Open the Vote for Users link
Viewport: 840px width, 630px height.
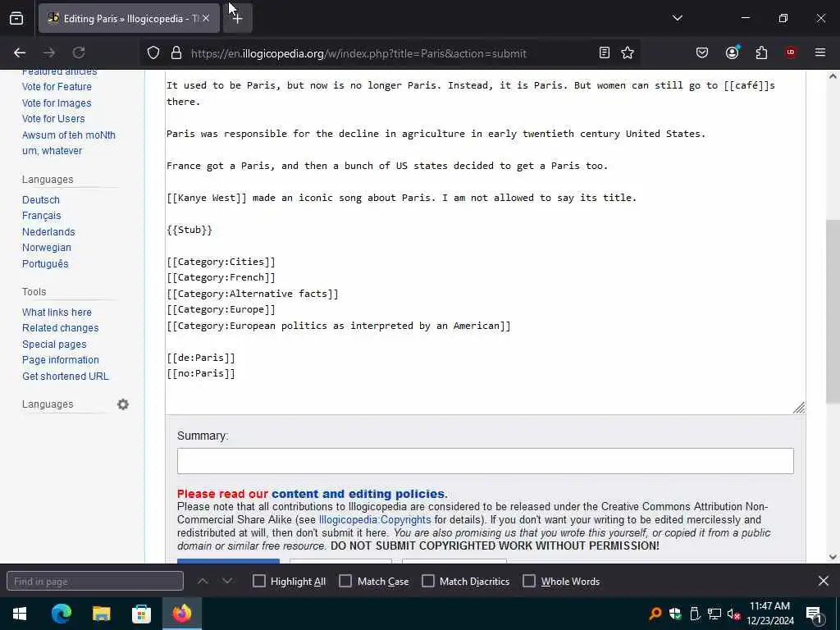point(53,119)
